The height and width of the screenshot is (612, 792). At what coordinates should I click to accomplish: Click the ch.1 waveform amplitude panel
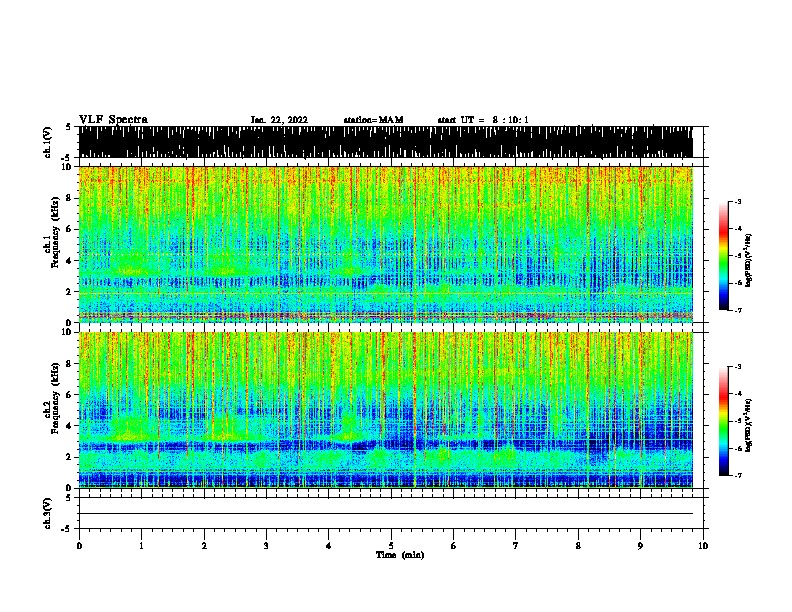[x=385, y=142]
